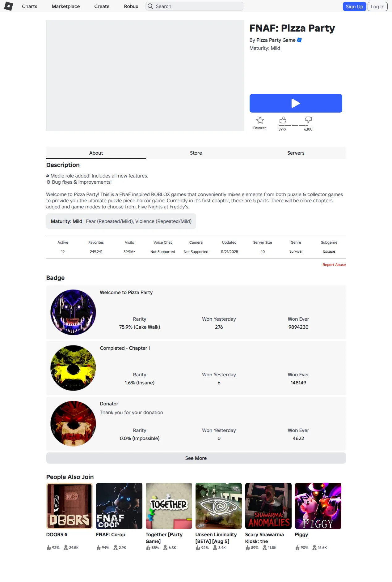The image size is (392, 582).
Task: Open the Completed - Chapter I badge image
Action: tap(73, 368)
